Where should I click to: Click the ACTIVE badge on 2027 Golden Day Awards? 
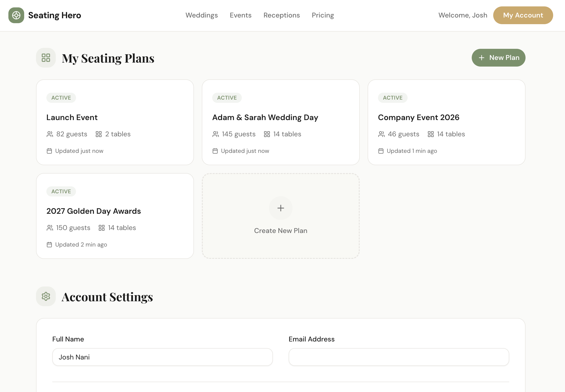coord(61,191)
